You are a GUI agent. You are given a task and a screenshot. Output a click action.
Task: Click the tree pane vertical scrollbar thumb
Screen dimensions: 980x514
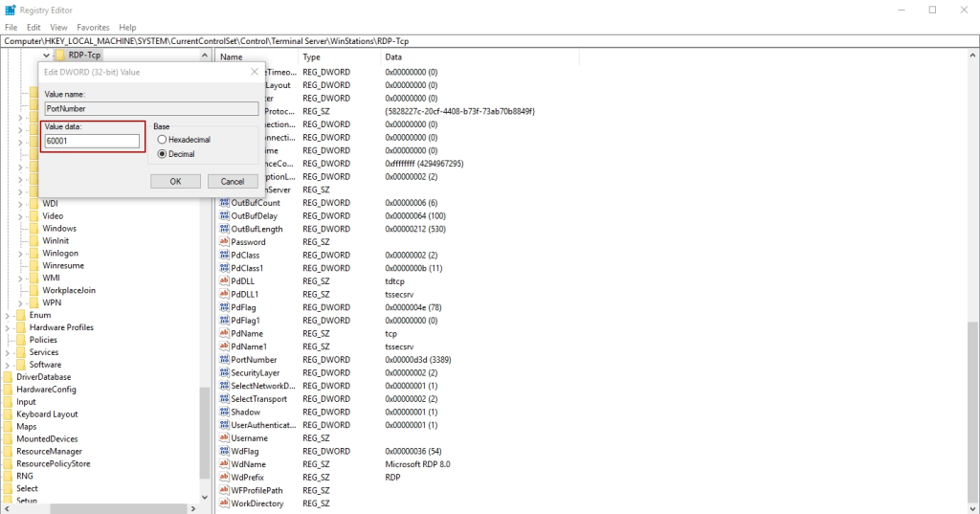click(x=205, y=433)
